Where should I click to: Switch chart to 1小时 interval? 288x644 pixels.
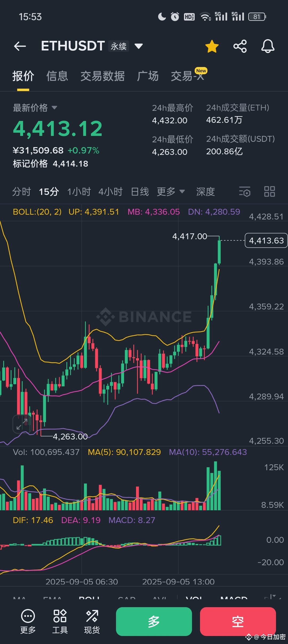pos(79,192)
